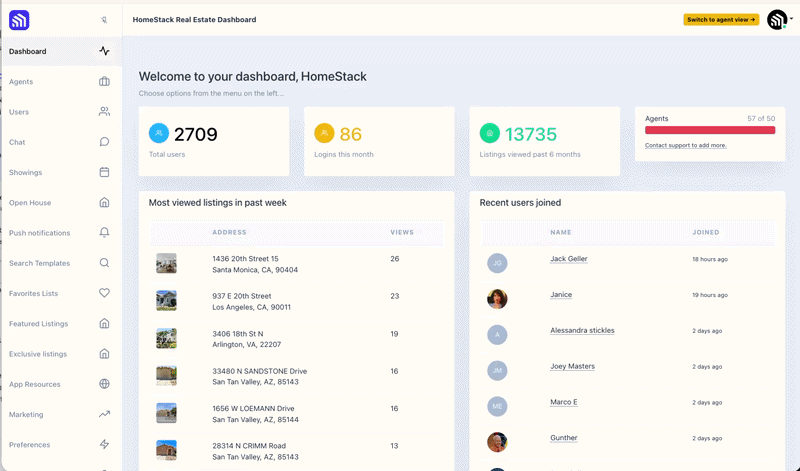Click thumbnail for 1656 W LOEMANN Drive
Screen dimensions: 800x471
pyautogui.click(x=166, y=413)
